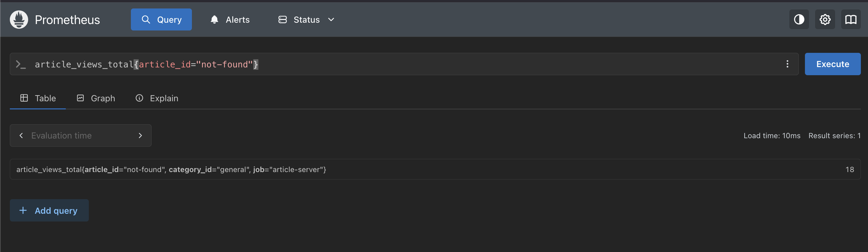Switch to the Graph tab
The height and width of the screenshot is (252, 868).
96,98
